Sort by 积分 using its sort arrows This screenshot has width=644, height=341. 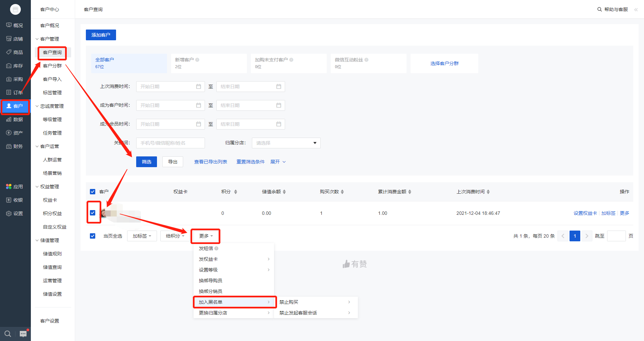click(x=235, y=192)
